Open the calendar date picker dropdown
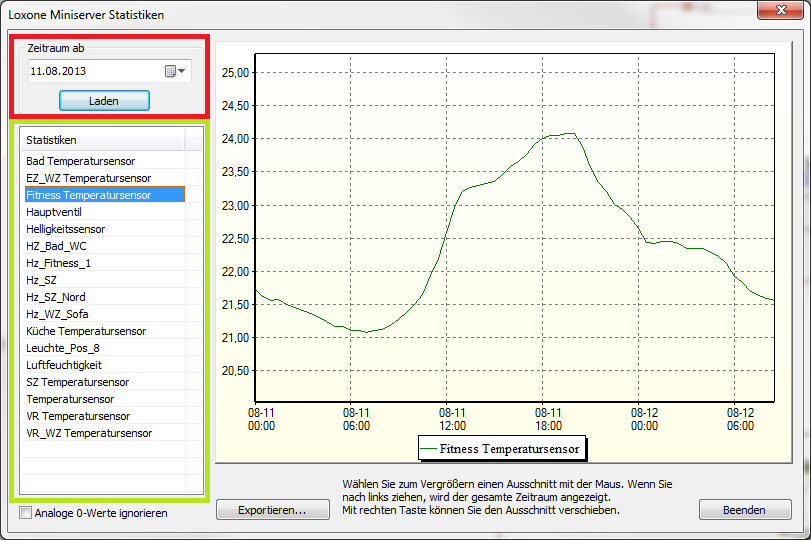The width and height of the screenshot is (811, 540). 176,72
